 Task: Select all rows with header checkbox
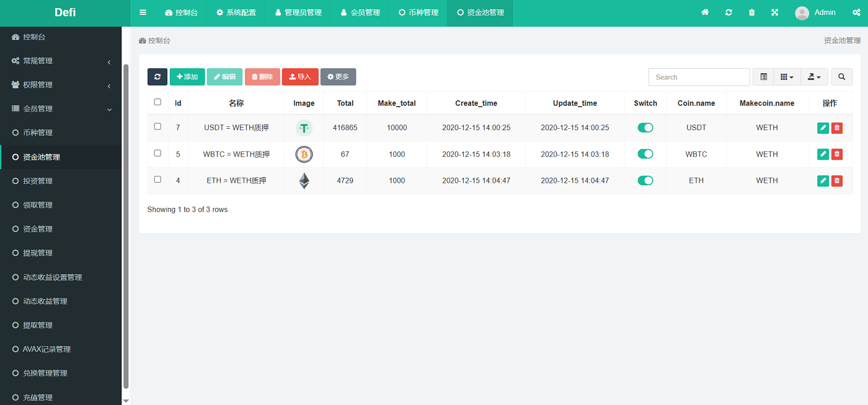[157, 102]
